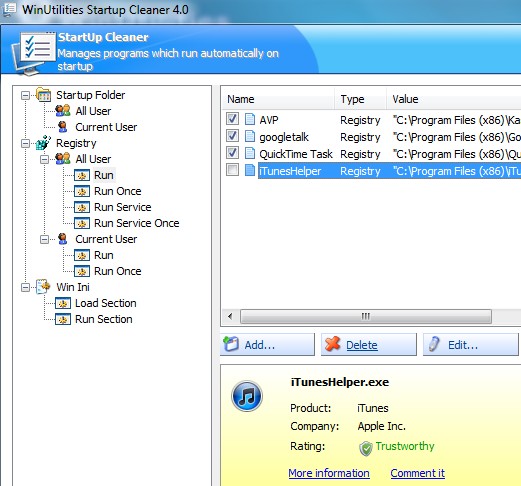Image resolution: width=521 pixels, height=486 pixels.
Task: Collapse the Startup Folder tree node
Action: coord(25,96)
